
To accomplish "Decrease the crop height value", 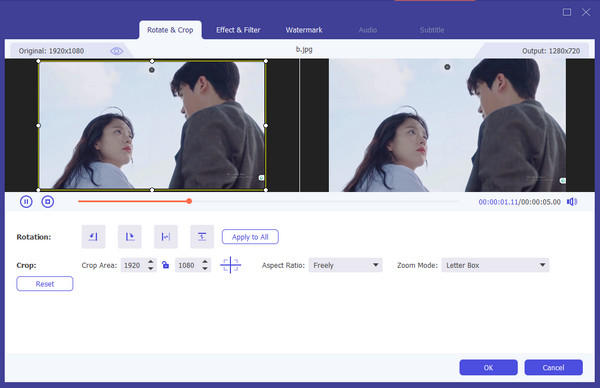I will [x=205, y=269].
